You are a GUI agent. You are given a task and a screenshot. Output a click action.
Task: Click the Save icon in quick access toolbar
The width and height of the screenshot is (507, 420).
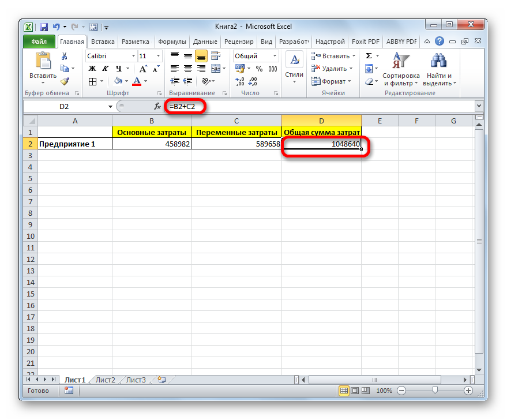44,27
